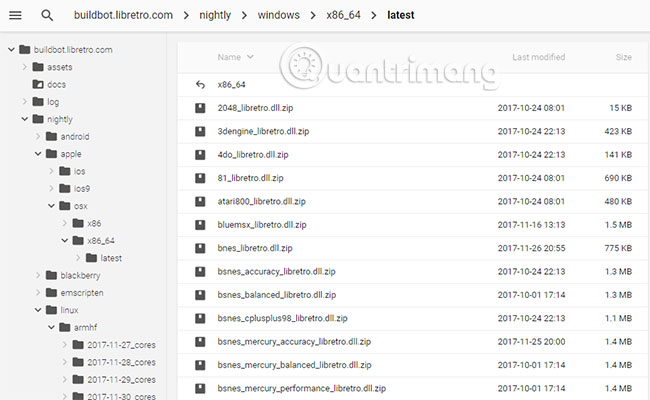The width and height of the screenshot is (650, 400).
Task: Collapse the nightly folder tree node
Action: click(25, 119)
